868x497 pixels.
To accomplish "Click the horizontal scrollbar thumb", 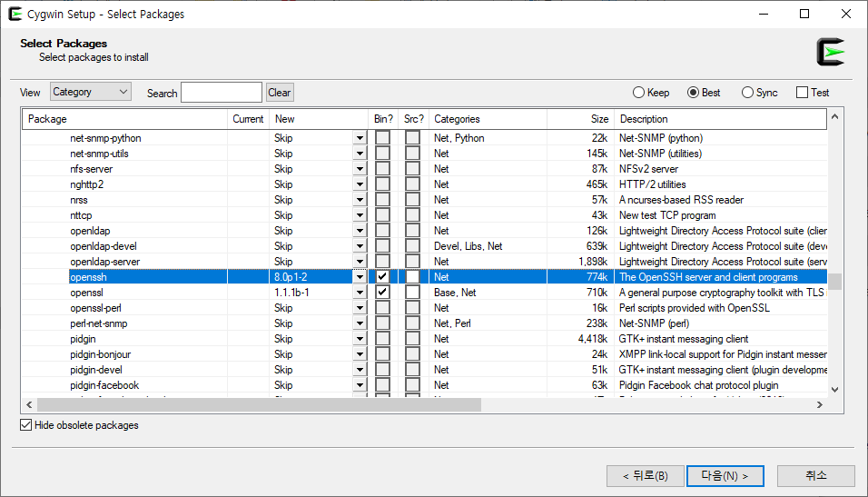I will point(259,405).
